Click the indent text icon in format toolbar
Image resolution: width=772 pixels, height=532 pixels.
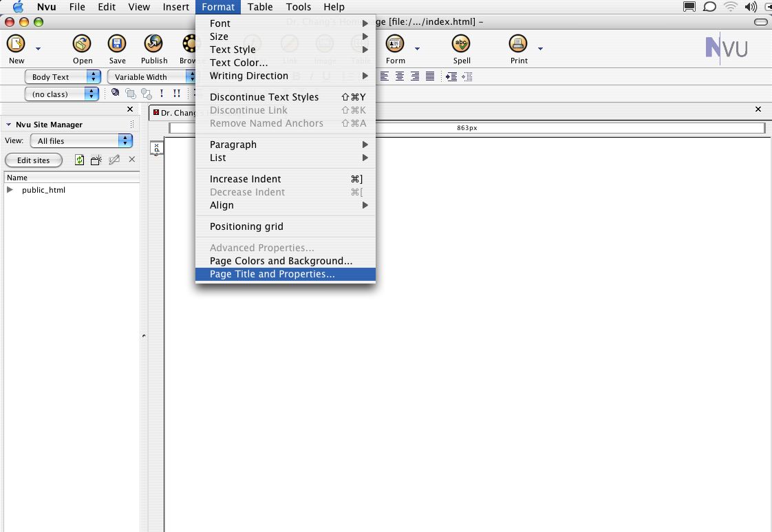click(451, 76)
